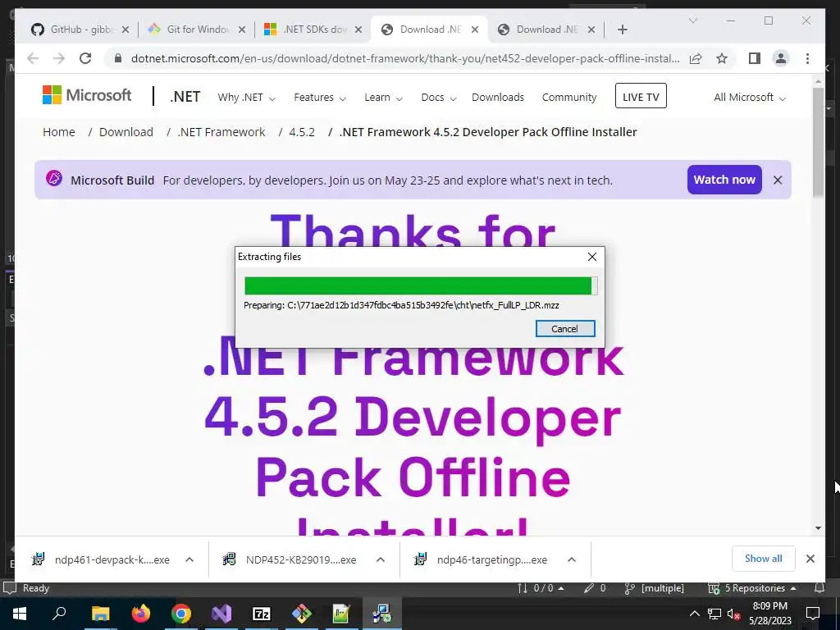Switch to Chrome in the taskbar

coord(181,614)
